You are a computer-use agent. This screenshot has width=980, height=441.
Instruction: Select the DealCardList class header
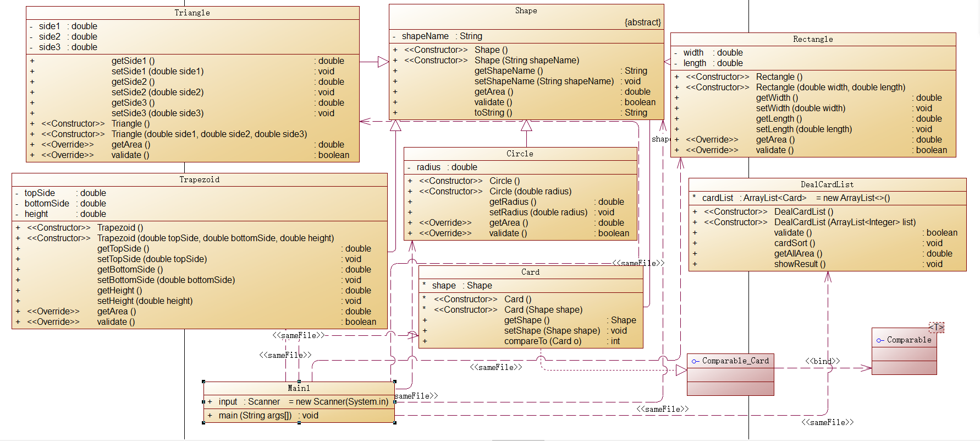(827, 184)
